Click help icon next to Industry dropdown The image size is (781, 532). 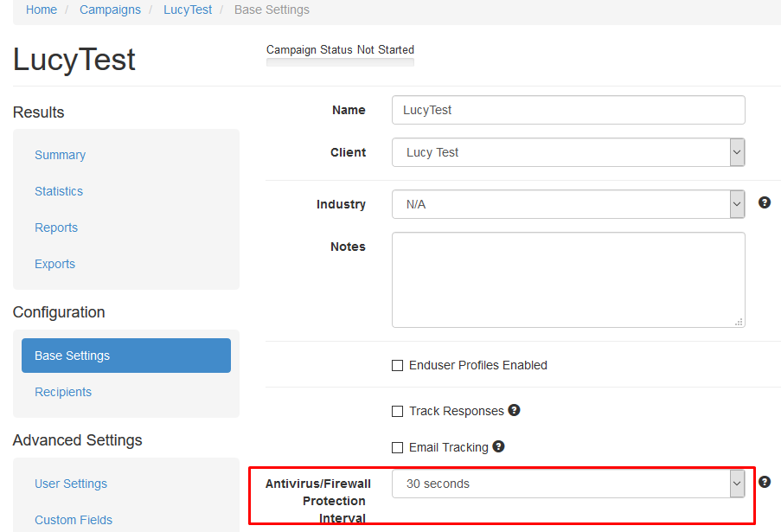click(x=764, y=202)
